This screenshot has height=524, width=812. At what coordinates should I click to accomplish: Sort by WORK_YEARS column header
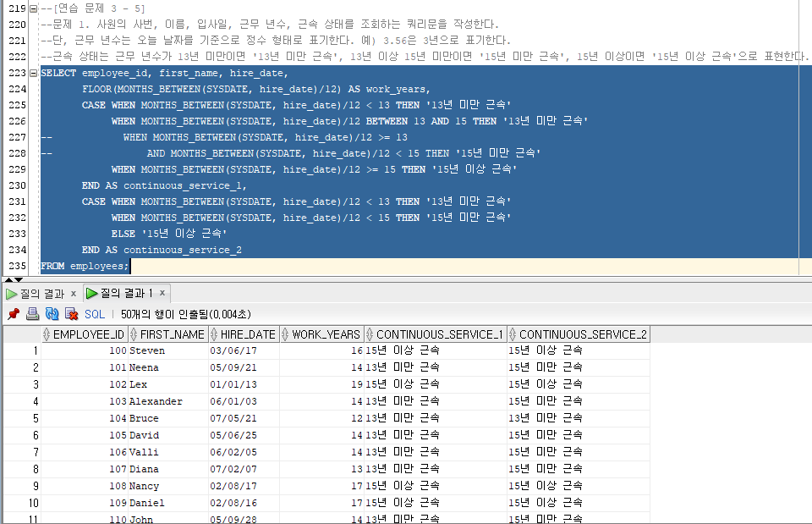(321, 334)
